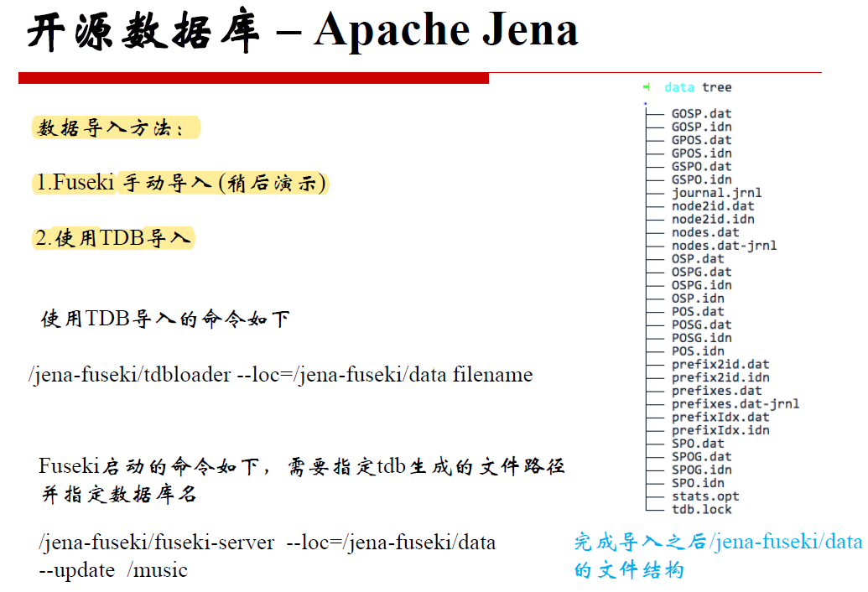
Task: Select the tdb.lock file name
Action: point(702,510)
